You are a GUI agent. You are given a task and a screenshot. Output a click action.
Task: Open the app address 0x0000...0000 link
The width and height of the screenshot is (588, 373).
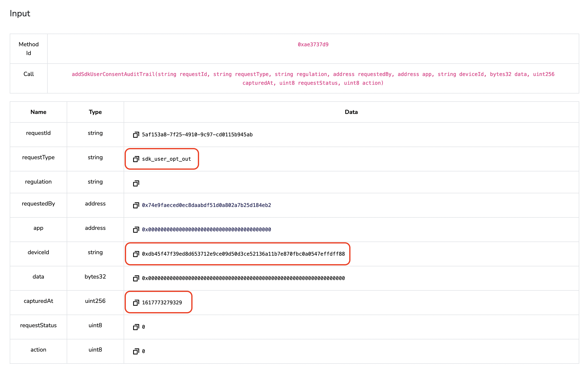tap(207, 230)
